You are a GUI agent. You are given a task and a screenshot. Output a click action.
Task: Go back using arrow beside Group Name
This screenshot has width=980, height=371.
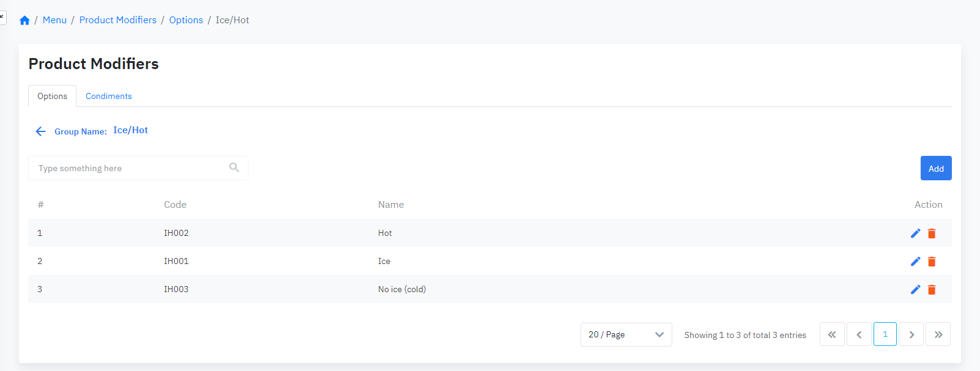[x=40, y=131]
